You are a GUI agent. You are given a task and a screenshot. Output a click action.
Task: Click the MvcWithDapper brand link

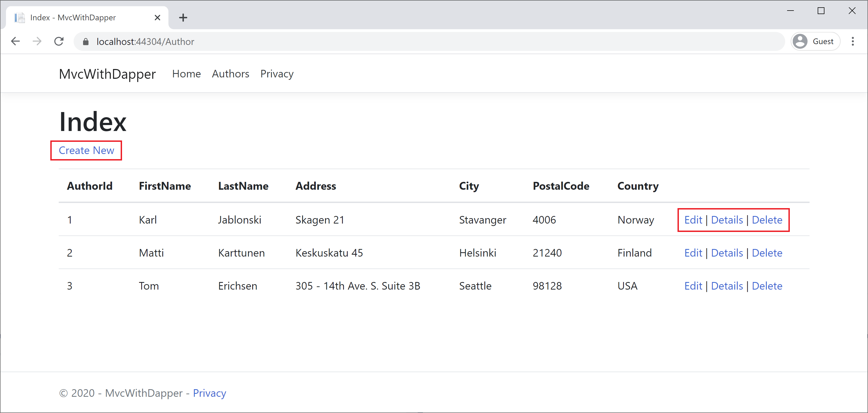click(x=107, y=74)
